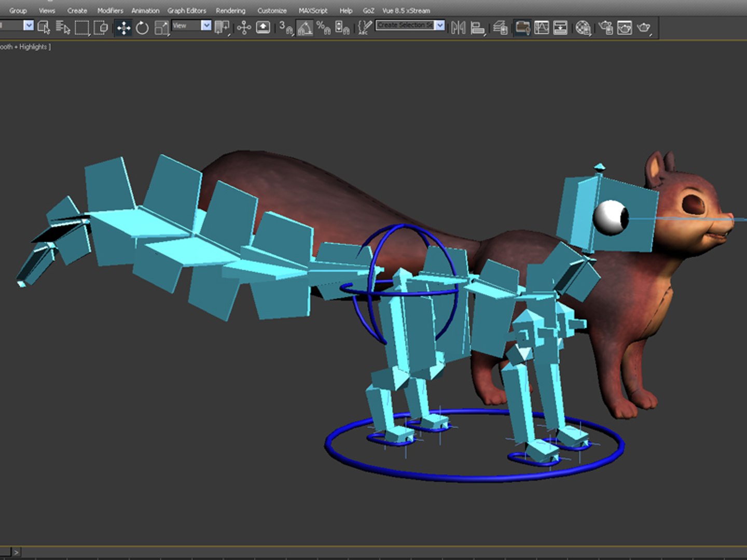Select the white eyeball control object
The width and height of the screenshot is (747, 560).
(x=611, y=218)
